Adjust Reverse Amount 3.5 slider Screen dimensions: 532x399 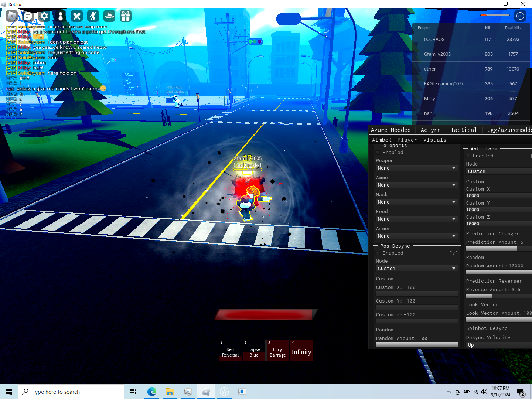coord(499,296)
